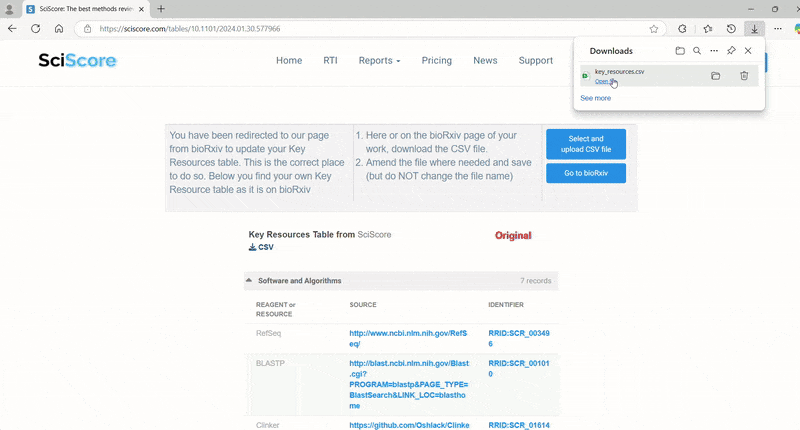Click the address bar URL
The image size is (800, 430).
coord(190,29)
